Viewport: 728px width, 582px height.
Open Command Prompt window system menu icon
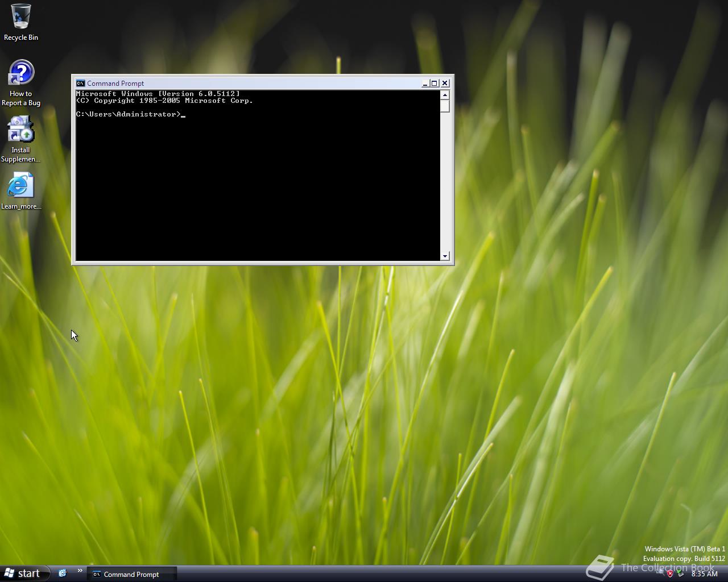click(81, 83)
